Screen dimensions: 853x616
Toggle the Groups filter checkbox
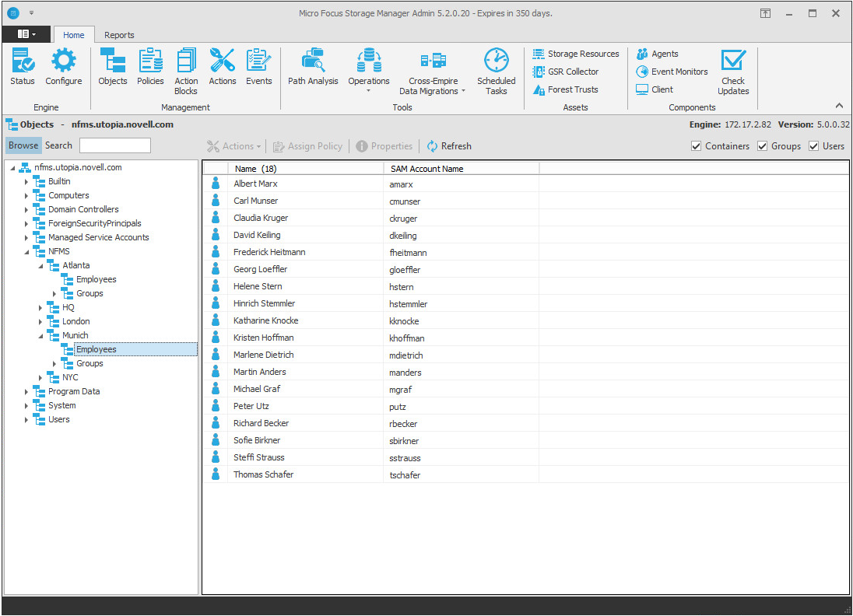763,146
